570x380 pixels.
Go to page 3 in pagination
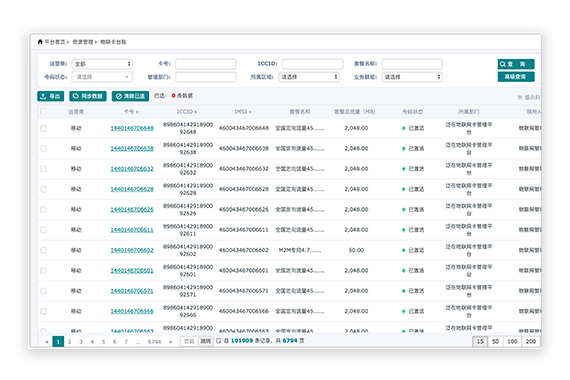coord(81,341)
